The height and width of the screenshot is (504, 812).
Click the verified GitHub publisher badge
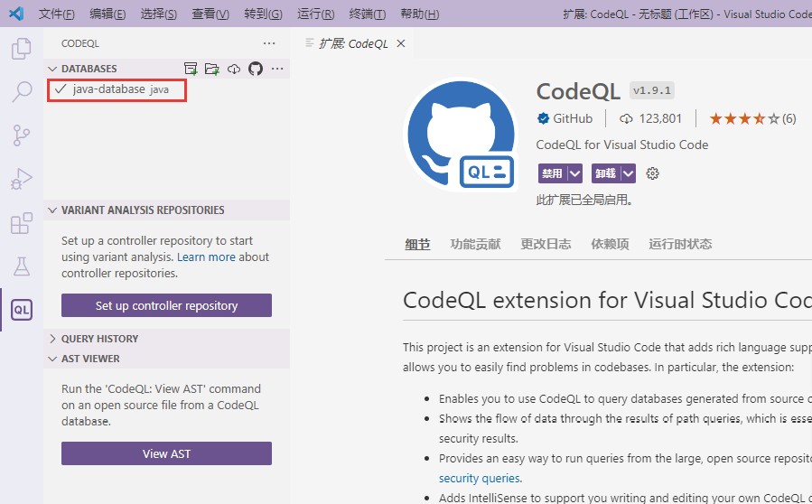click(x=543, y=118)
